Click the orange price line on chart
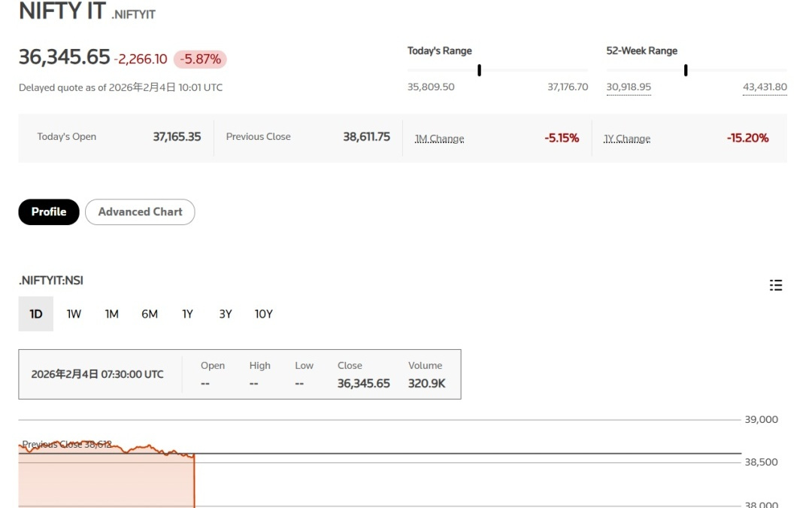 [x=143, y=447]
